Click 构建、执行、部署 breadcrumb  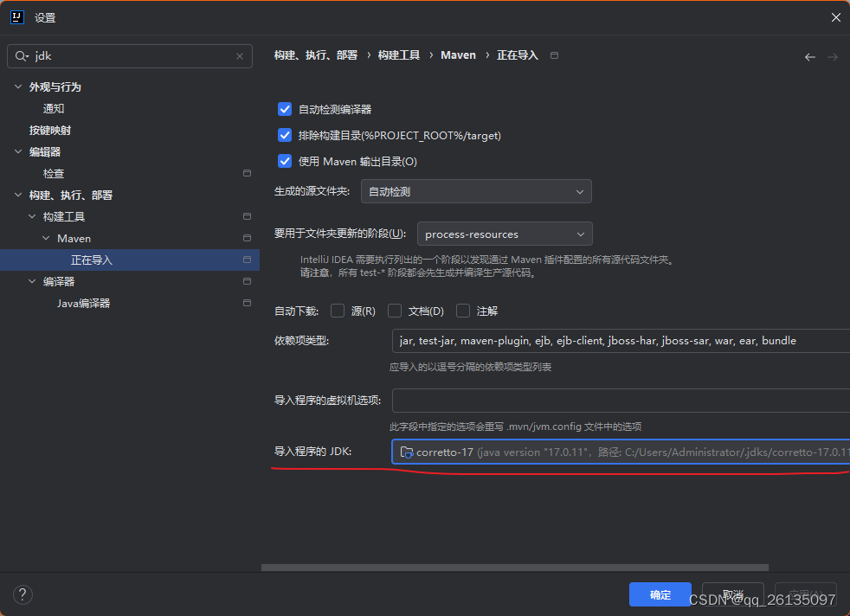pos(315,55)
